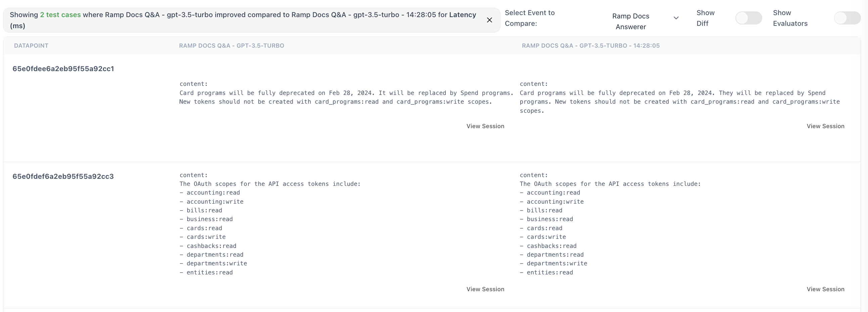Click the 'Show Evaluators' label text
This screenshot has width=868, height=312.
[x=790, y=18]
